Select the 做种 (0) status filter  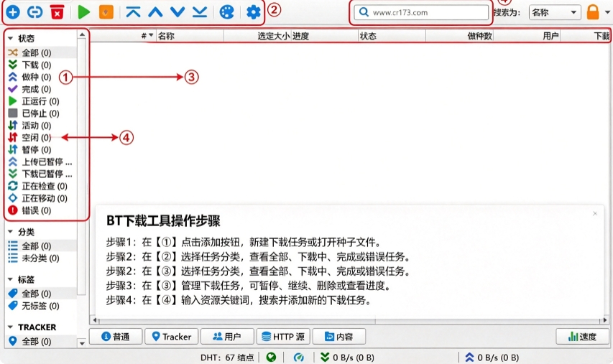pos(41,77)
